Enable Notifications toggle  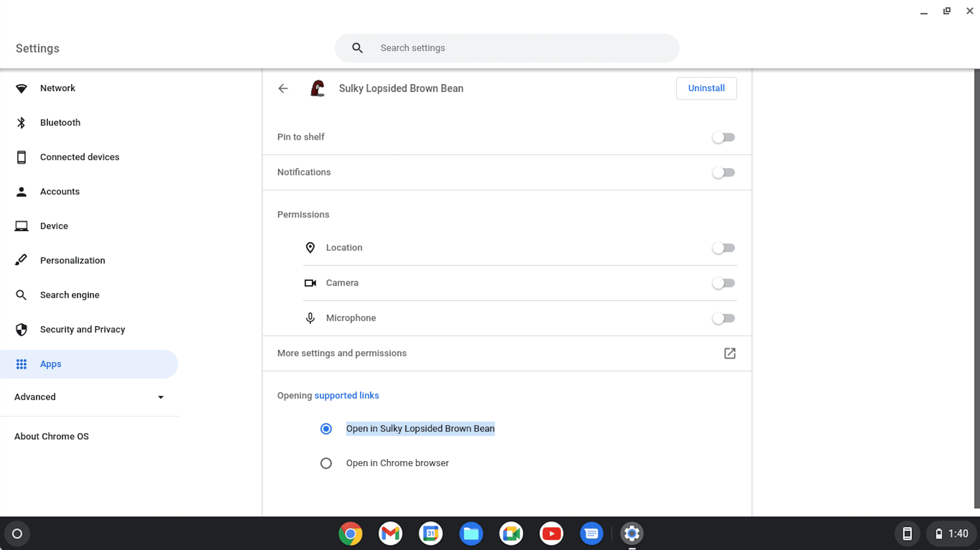tap(723, 172)
